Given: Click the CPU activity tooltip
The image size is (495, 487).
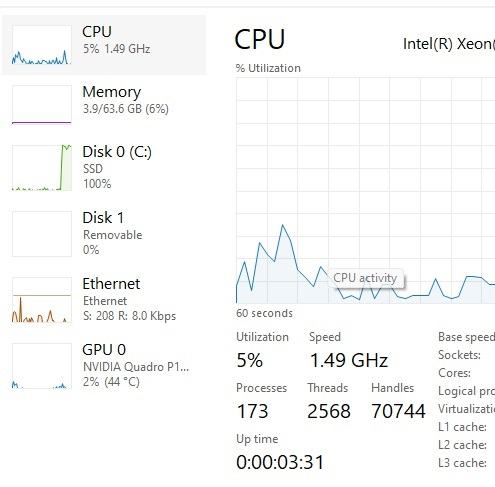Looking at the screenshot, I should 365,278.
